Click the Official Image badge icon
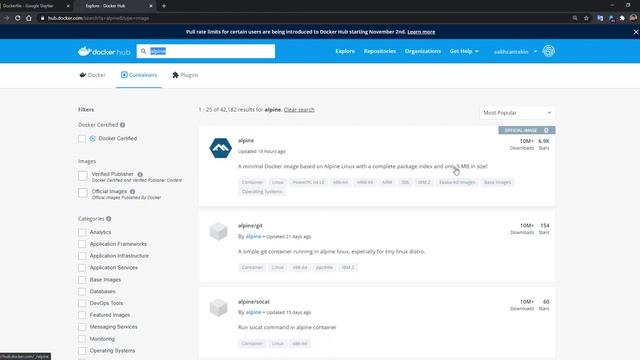Image resolution: width=640 pixels, height=360 pixels. point(546,130)
